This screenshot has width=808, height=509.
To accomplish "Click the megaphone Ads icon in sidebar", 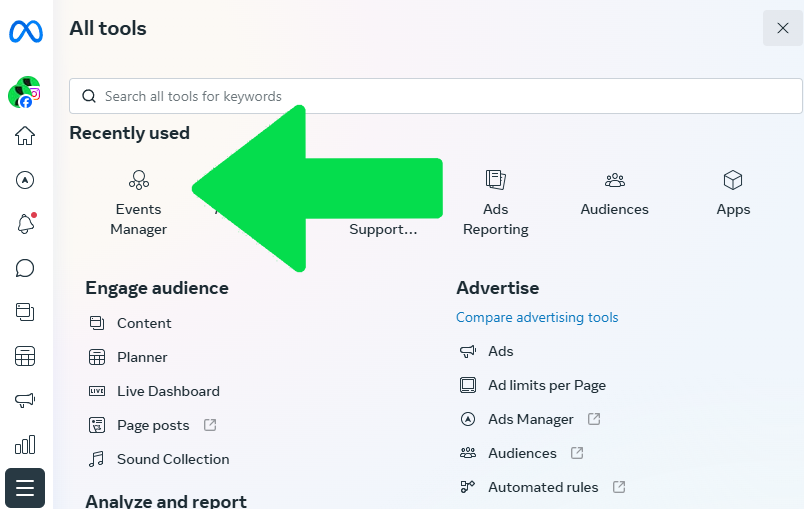I will [25, 400].
